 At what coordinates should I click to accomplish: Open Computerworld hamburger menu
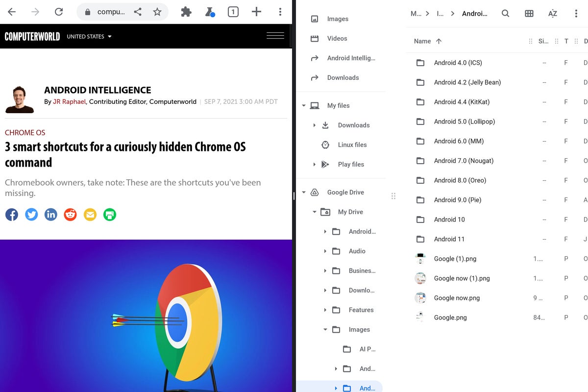[275, 36]
